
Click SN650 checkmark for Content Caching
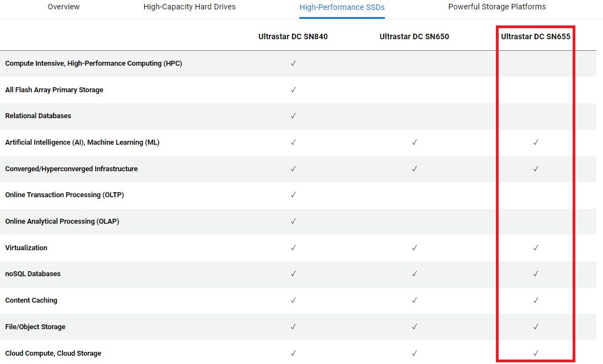pos(414,300)
